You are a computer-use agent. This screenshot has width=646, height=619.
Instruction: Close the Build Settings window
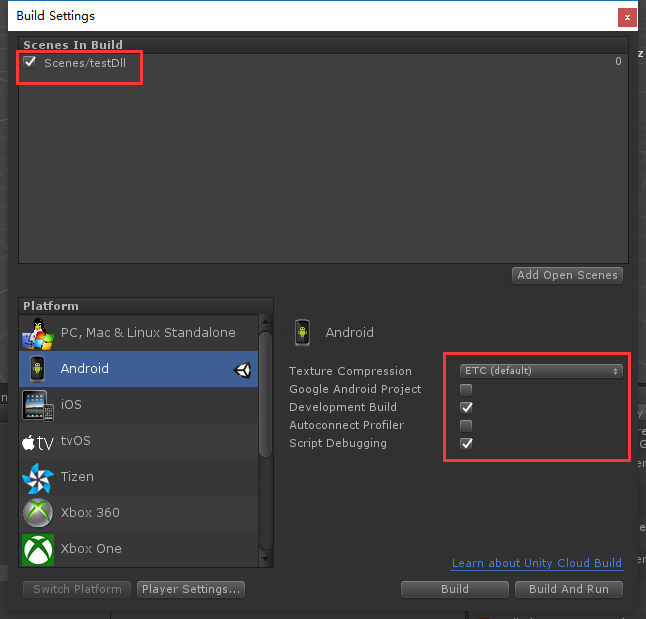(627, 17)
